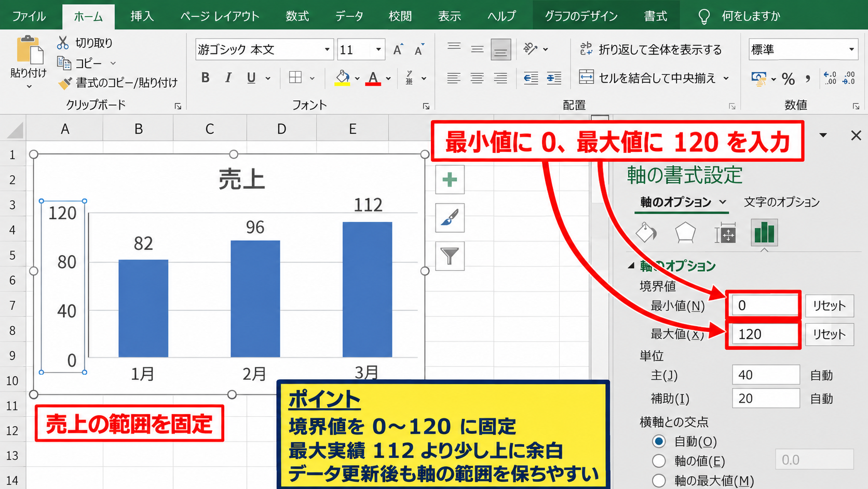This screenshot has width=868, height=489.
Task: Collapse the 軸のオプション section triangle
Action: click(631, 266)
